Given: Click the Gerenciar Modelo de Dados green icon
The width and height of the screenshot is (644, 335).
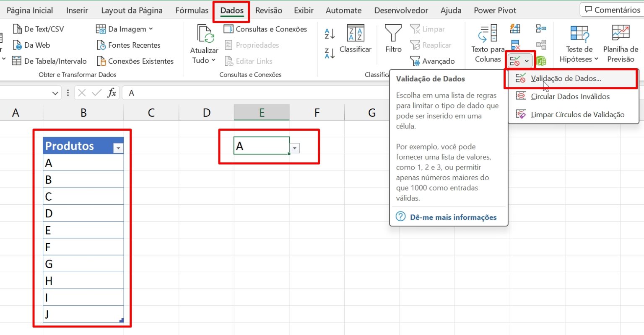Looking at the screenshot, I should [541, 61].
